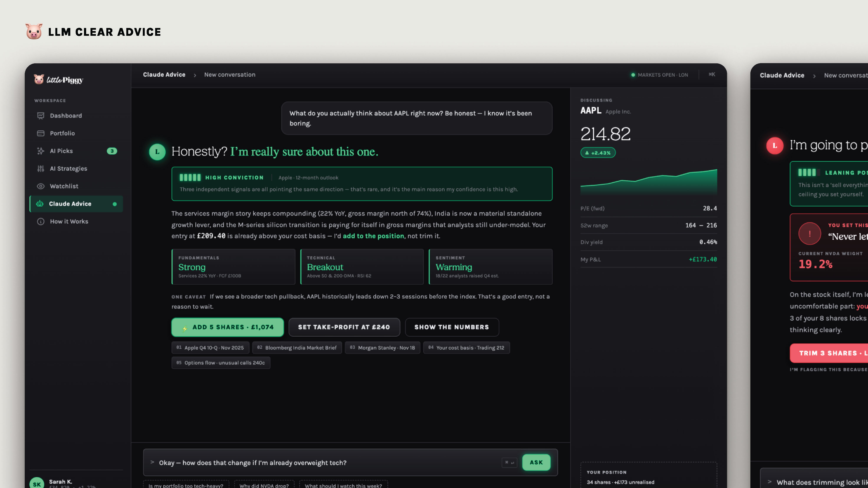Click the +2.43% change badge
This screenshot has height=488, width=868.
tap(598, 152)
